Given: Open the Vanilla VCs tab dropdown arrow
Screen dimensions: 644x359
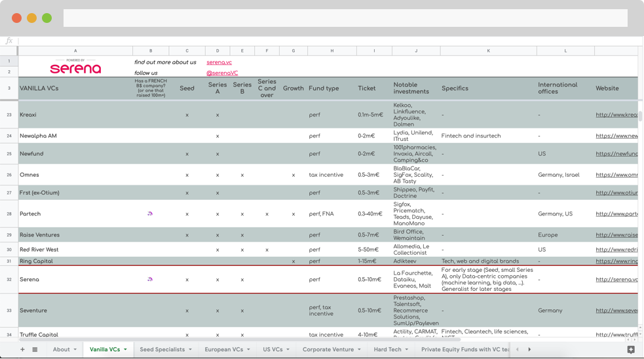Looking at the screenshot, I should 125,350.
